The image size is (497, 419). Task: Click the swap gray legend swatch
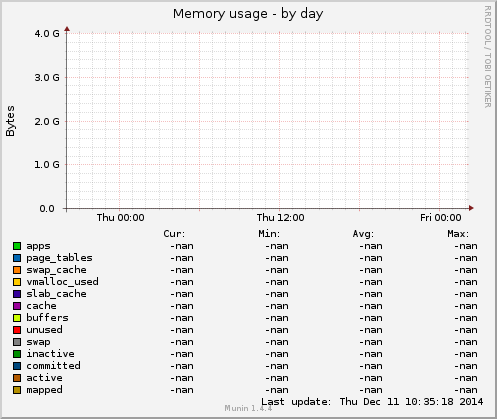[17, 342]
